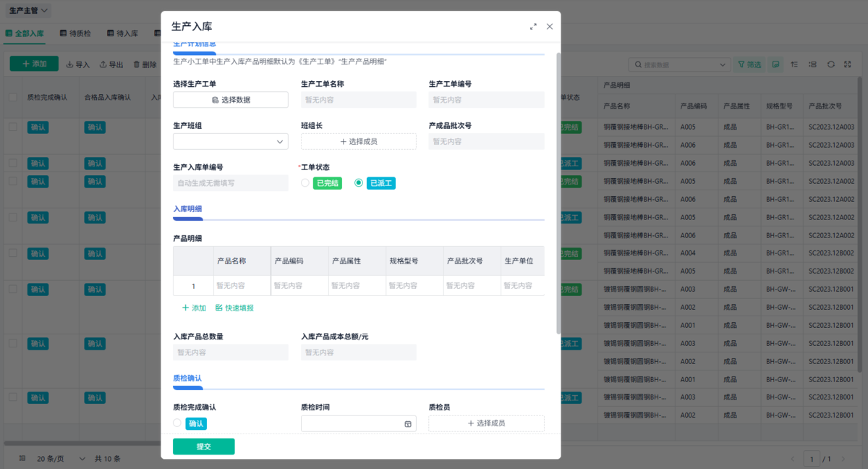Refresh the table with the refresh icon
The width and height of the screenshot is (868, 469).
tap(831, 64)
